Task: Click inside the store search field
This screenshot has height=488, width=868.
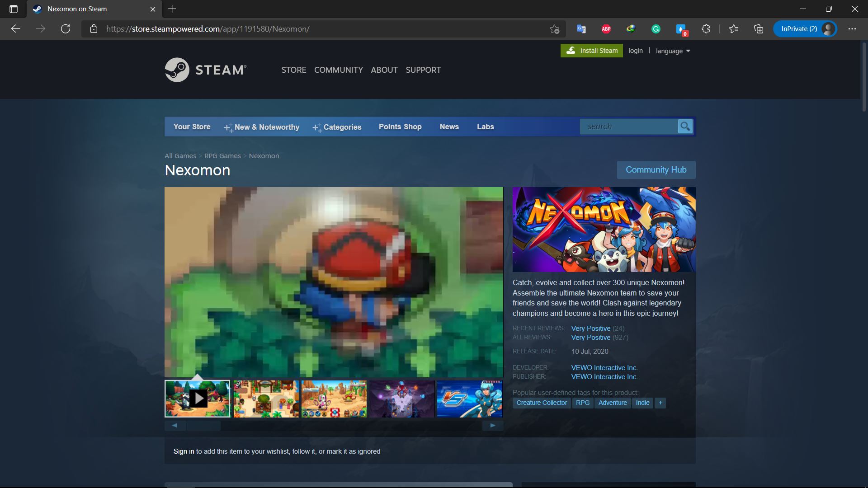Action: 628,127
